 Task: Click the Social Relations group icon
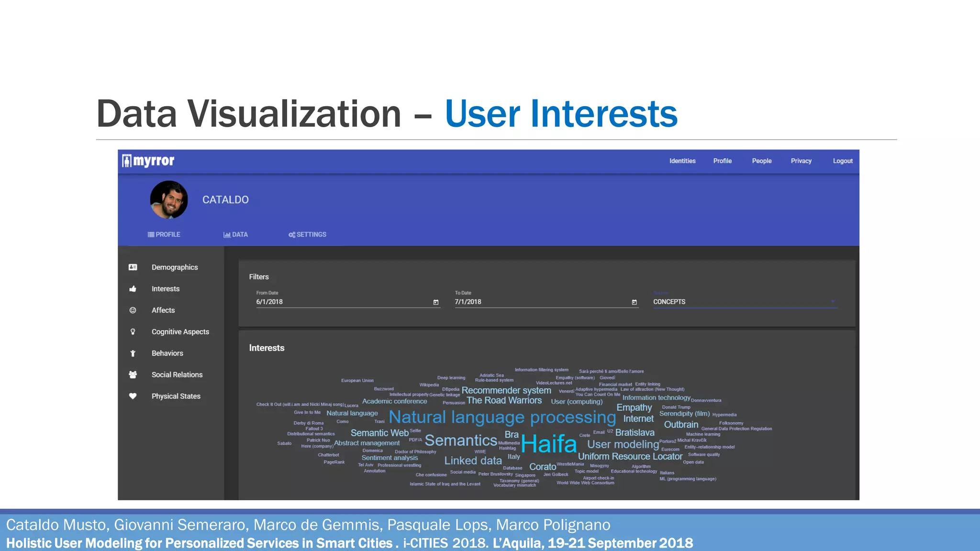pos(133,375)
